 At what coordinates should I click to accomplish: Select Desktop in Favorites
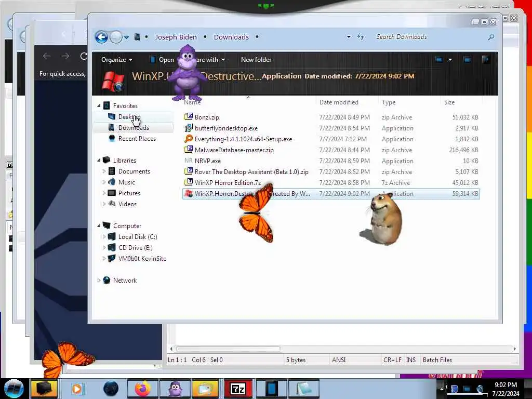[x=129, y=117]
